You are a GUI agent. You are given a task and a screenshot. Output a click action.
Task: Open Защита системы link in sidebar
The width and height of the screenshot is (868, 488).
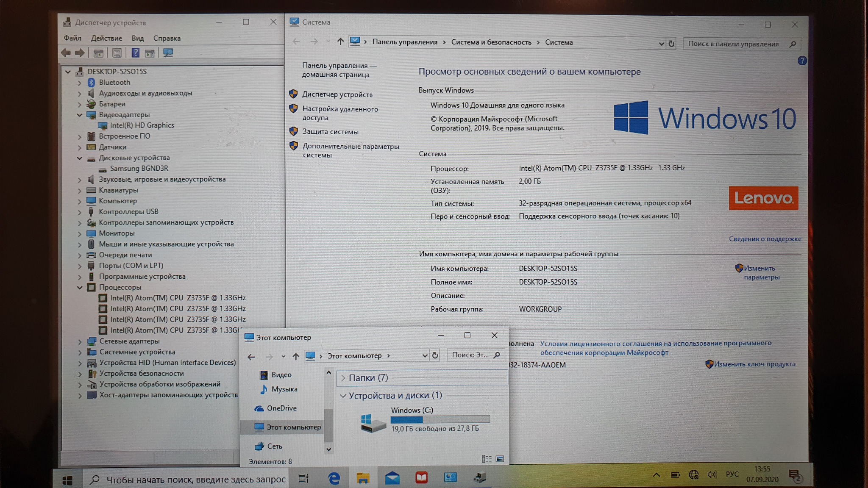pos(330,132)
